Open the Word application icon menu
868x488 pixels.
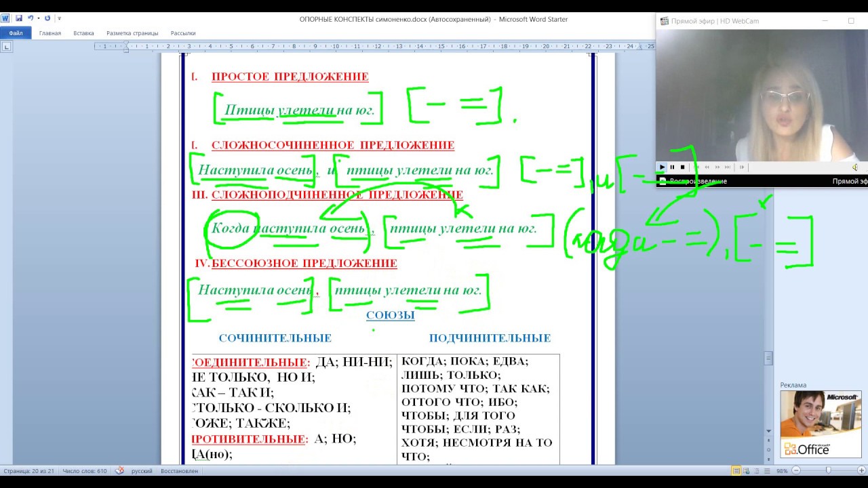tap(5, 18)
